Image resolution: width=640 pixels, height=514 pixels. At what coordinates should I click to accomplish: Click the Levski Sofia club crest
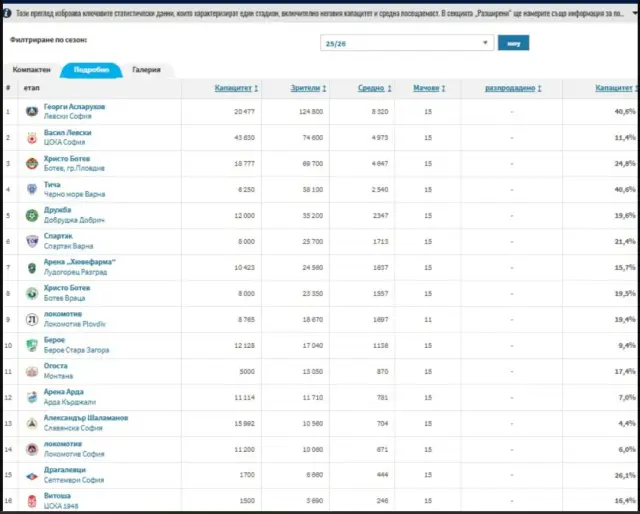33,111
